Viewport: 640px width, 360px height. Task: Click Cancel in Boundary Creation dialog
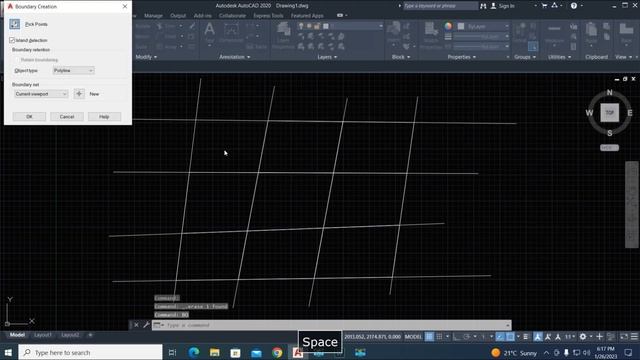click(x=67, y=117)
